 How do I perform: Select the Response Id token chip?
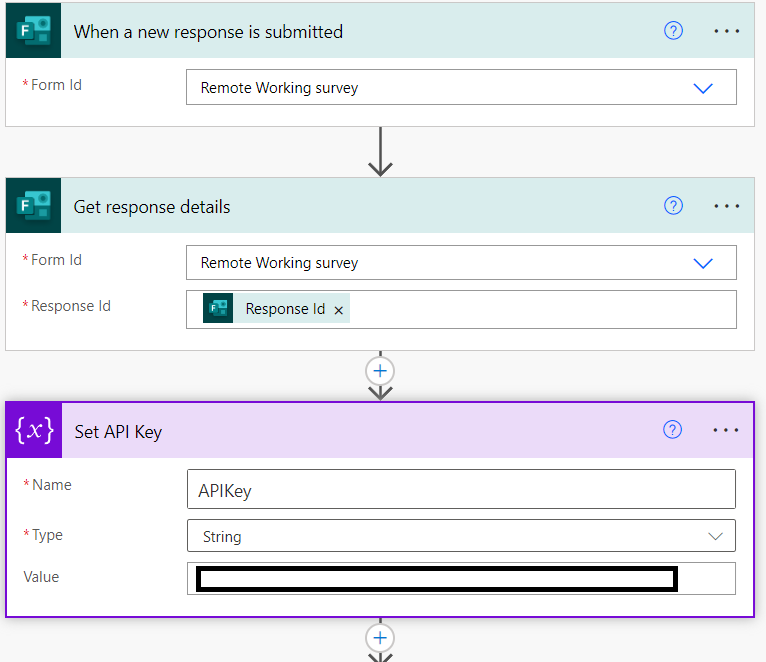[284, 309]
